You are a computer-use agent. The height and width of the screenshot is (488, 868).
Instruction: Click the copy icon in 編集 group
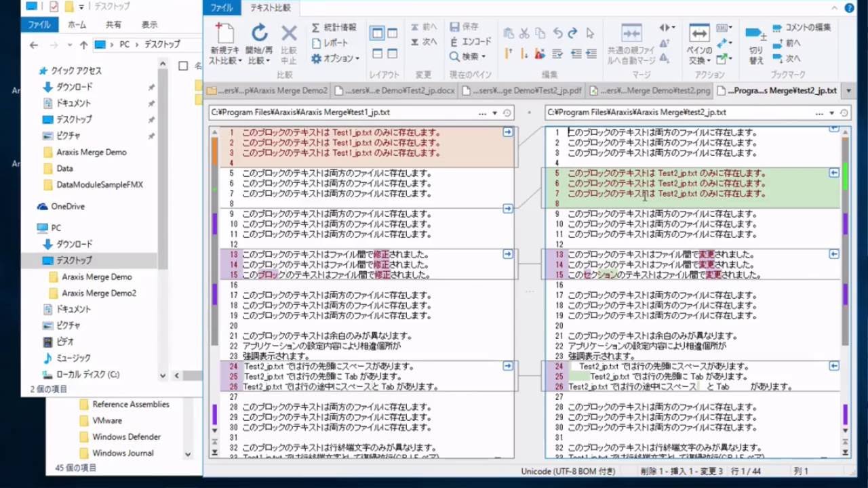(x=540, y=33)
